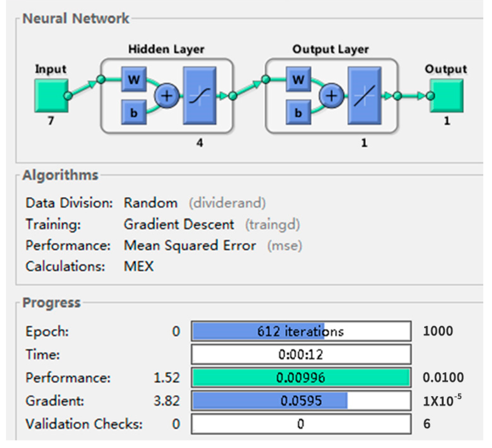This screenshot has width=492, height=448.
Task: Click the Time bar showing 0:00:12
Action: click(301, 354)
